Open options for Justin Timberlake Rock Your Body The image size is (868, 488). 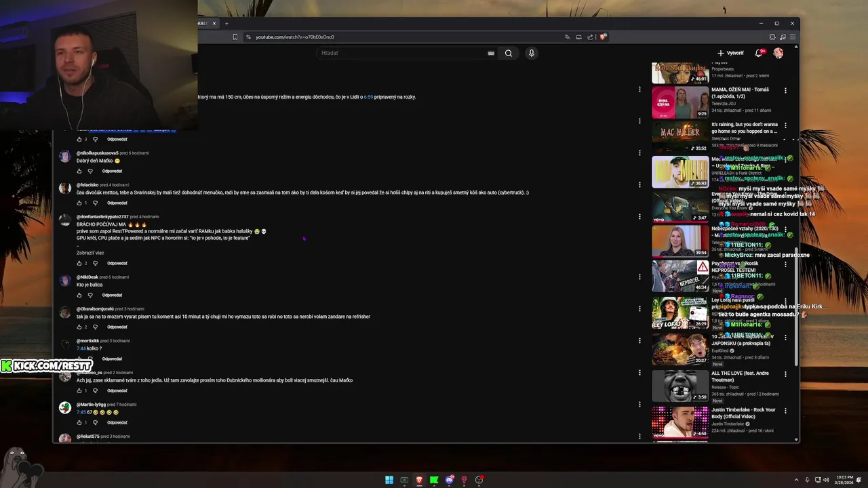pos(786,411)
